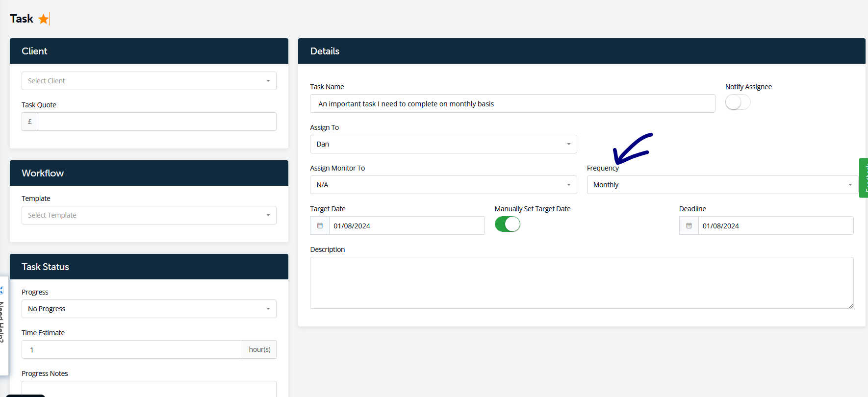
Task: Click into the Task Name field
Action: click(512, 104)
